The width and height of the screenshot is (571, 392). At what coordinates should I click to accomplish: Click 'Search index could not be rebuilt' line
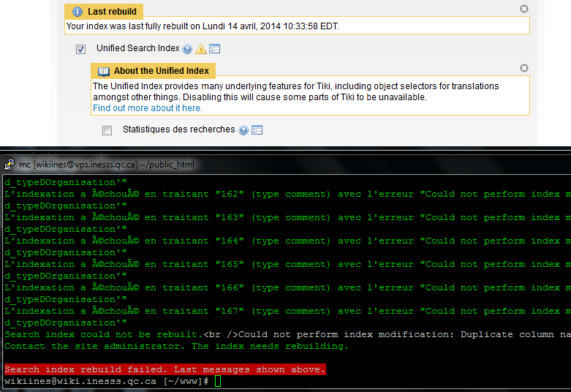pos(287,334)
